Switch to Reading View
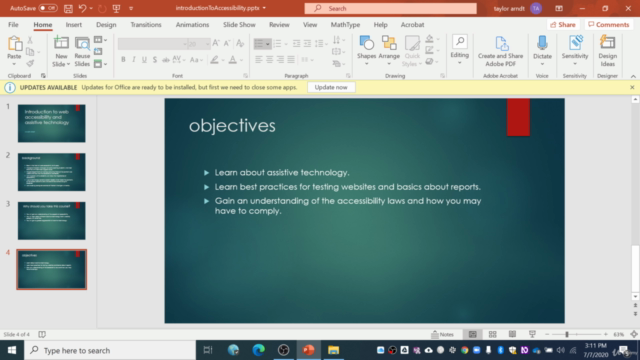The height and width of the screenshot is (360, 640). 512,334
